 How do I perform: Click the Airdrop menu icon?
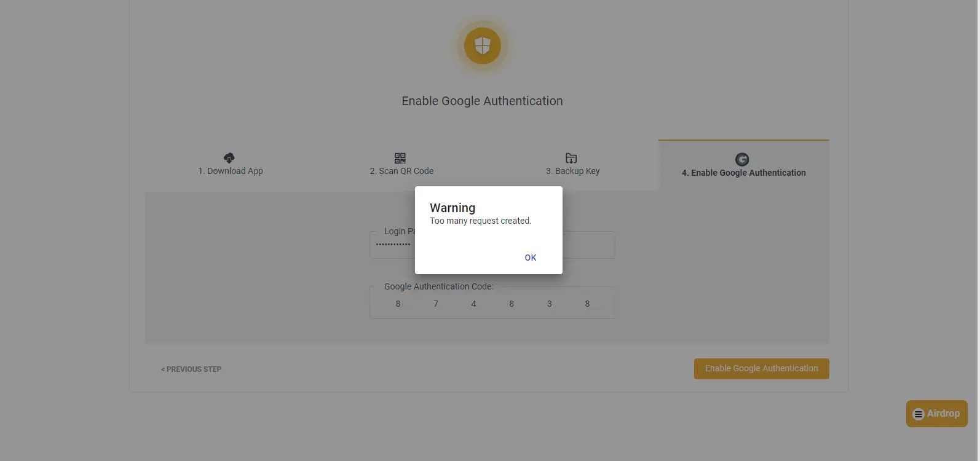point(919,414)
